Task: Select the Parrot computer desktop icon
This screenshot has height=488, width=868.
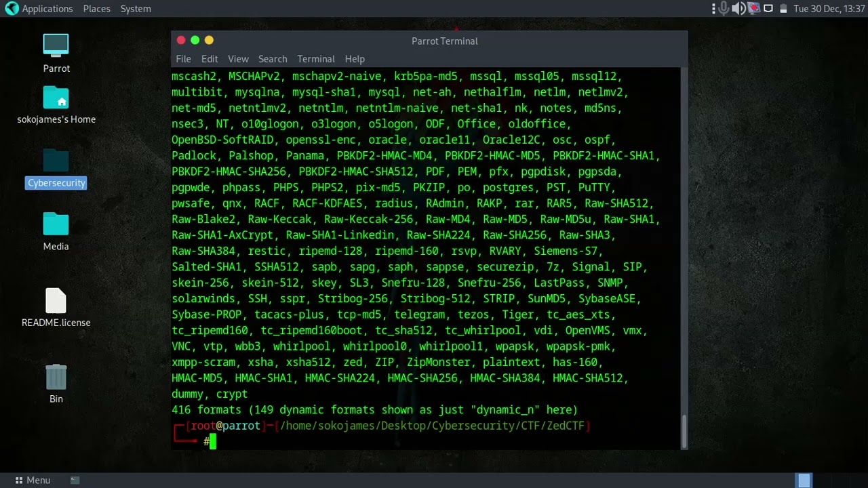Action: (56, 53)
